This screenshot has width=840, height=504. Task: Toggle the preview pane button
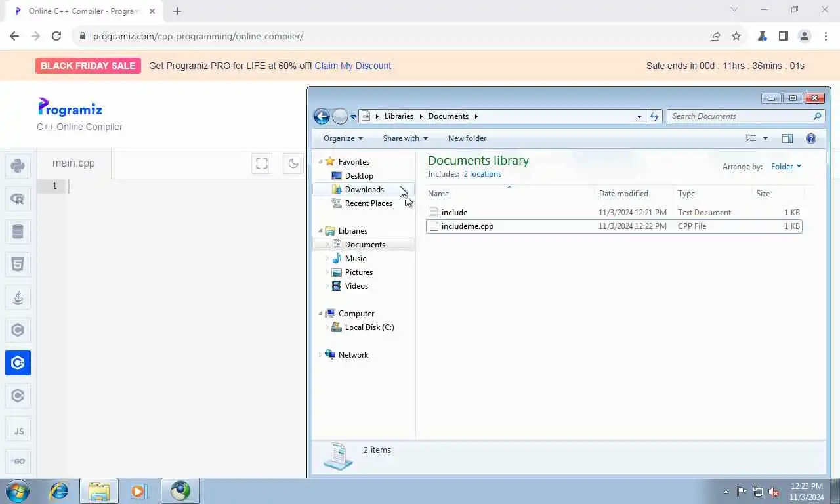[x=787, y=138]
